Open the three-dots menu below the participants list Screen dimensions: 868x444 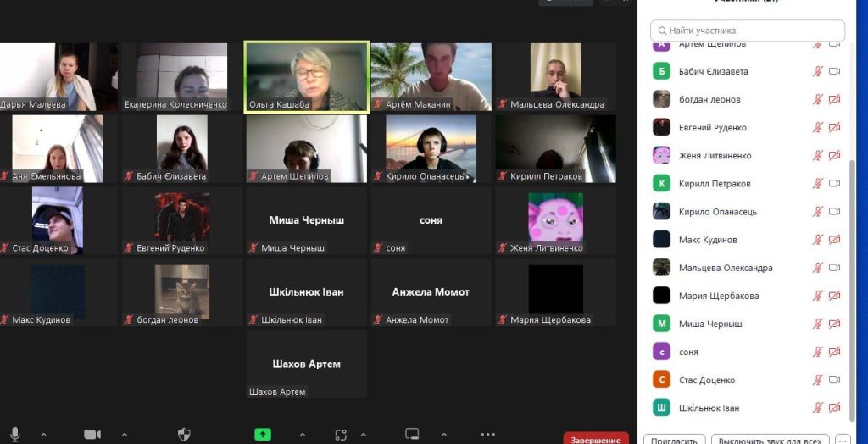click(843, 440)
